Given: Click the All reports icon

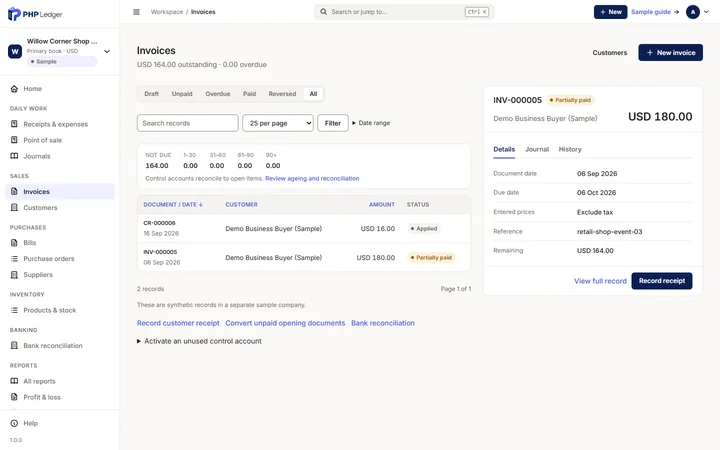Looking at the screenshot, I should pos(14,381).
